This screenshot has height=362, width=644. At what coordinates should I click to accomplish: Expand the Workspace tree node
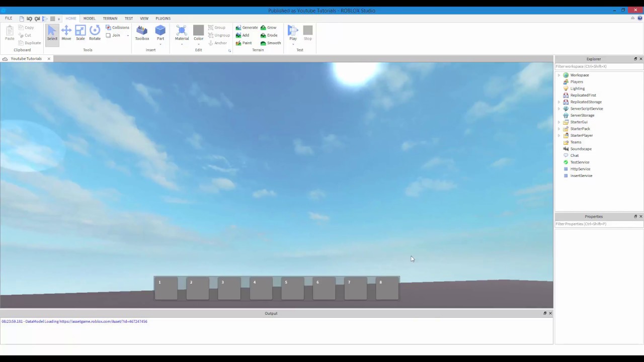tap(558, 75)
